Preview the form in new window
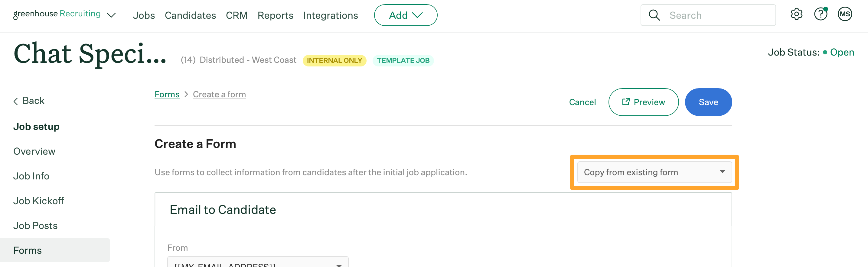This screenshot has height=267, width=868. [x=643, y=102]
